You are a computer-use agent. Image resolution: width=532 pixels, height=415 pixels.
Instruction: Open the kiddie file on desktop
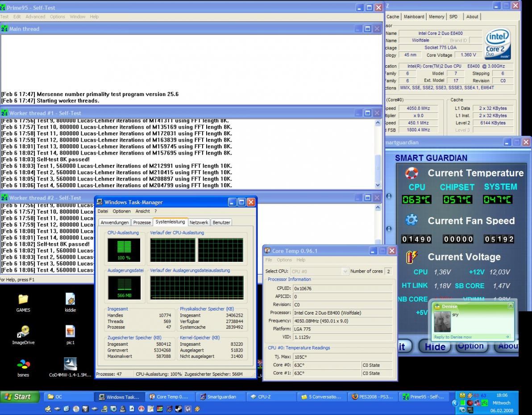70,299
